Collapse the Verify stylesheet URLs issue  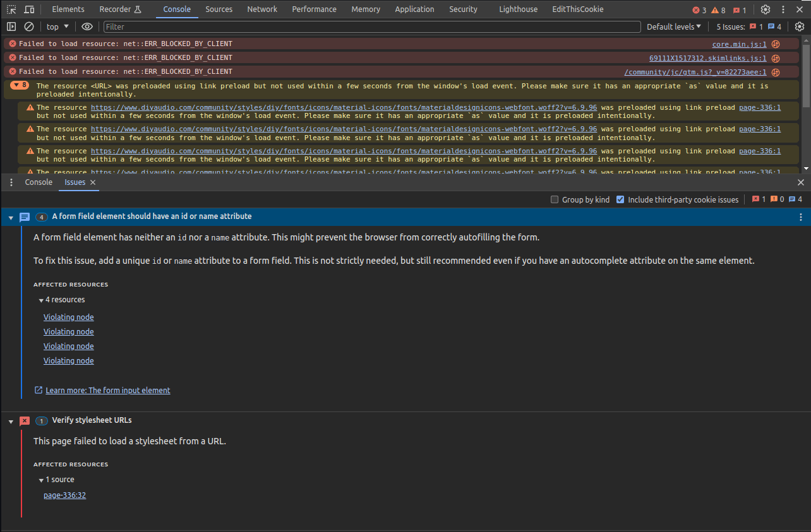point(11,421)
